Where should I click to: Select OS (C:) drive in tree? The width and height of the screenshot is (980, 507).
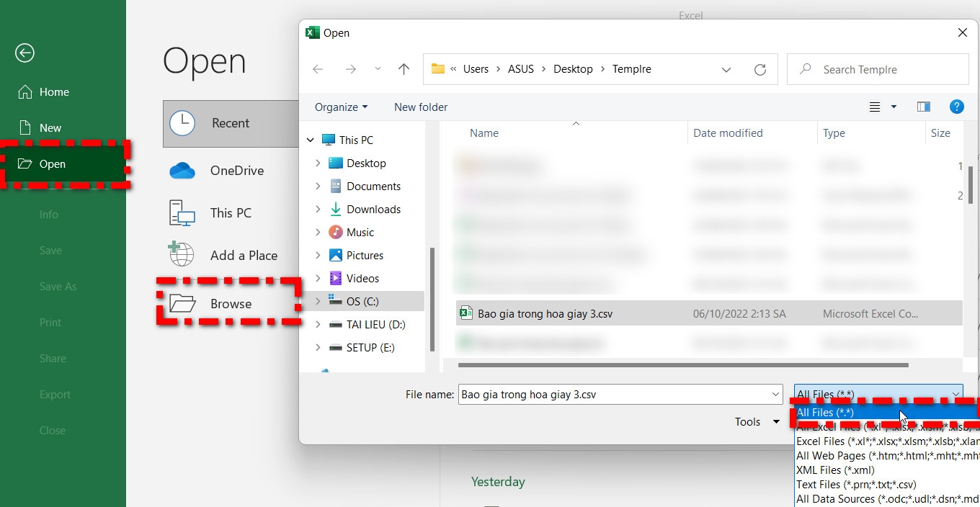362,302
